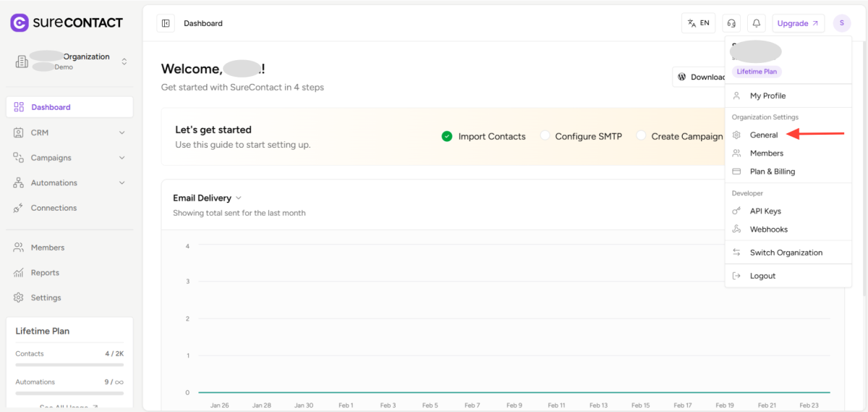The height and width of the screenshot is (412, 868).
Task: Click the Import Contacts green check
Action: [x=447, y=136]
